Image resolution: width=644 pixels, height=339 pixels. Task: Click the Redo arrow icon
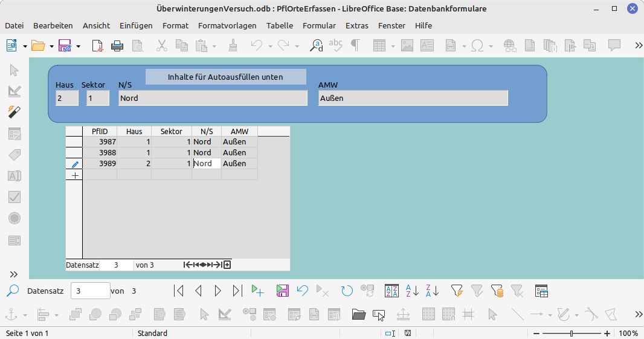click(283, 45)
